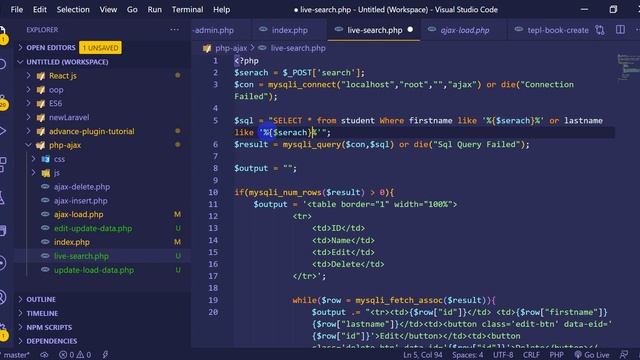
Task: Open ajax-load.php in the explorer tree
Action: click(78, 215)
